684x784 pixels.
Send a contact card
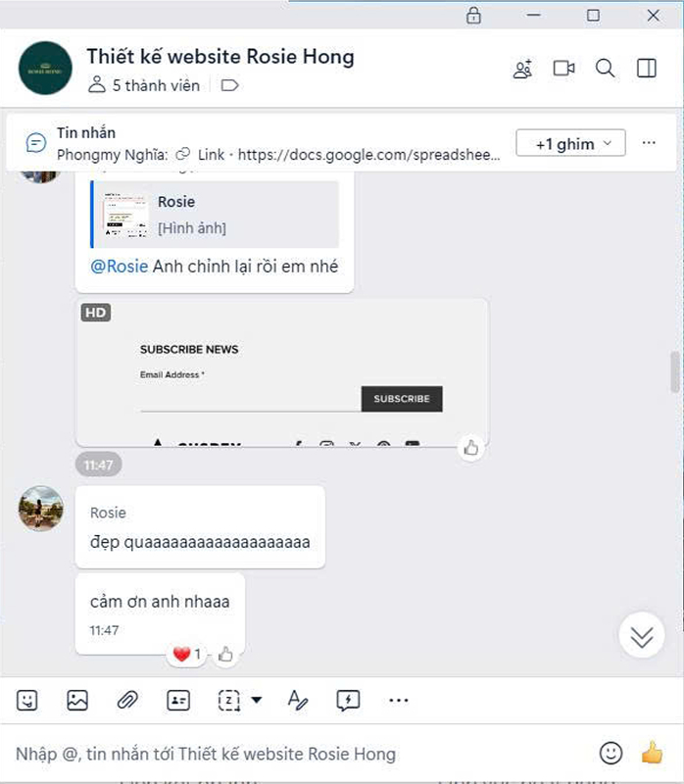pyautogui.click(x=178, y=700)
